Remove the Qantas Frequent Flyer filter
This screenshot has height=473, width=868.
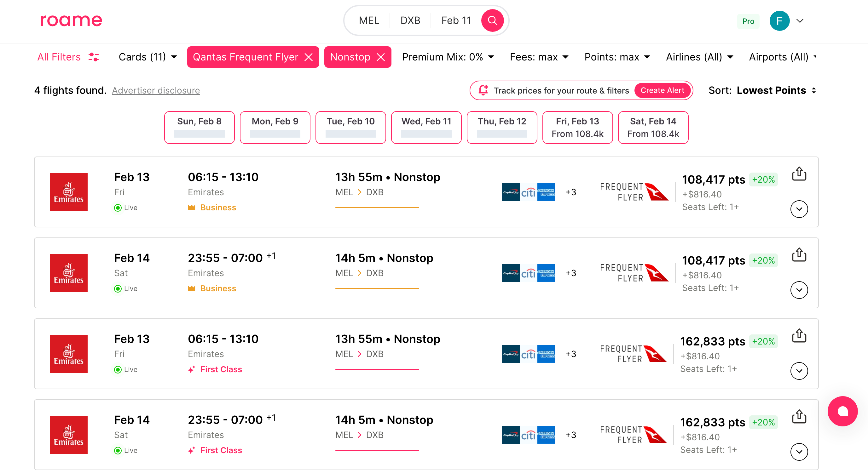[308, 57]
